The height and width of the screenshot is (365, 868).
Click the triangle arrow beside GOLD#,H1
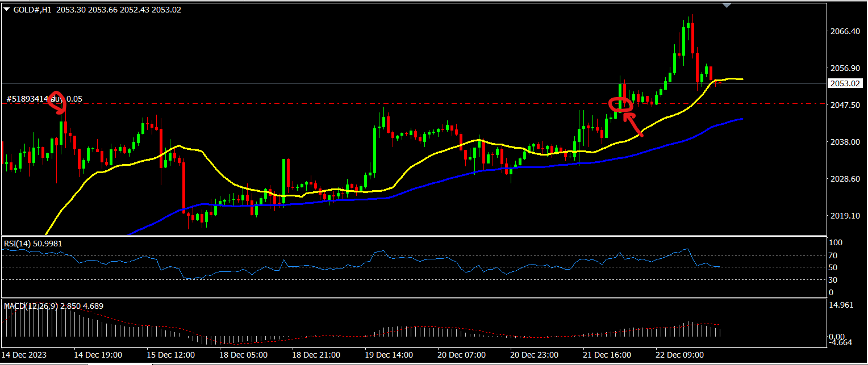tap(6, 10)
